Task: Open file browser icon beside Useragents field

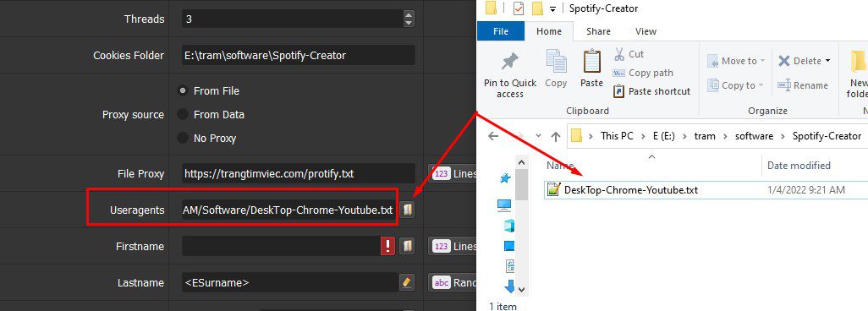Action: coord(407,210)
